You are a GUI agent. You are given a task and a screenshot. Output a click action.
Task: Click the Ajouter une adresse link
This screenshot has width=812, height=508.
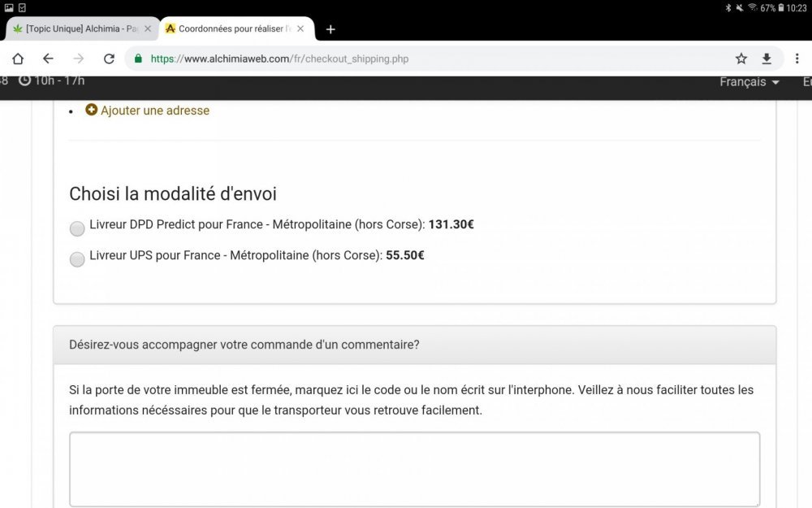155,111
